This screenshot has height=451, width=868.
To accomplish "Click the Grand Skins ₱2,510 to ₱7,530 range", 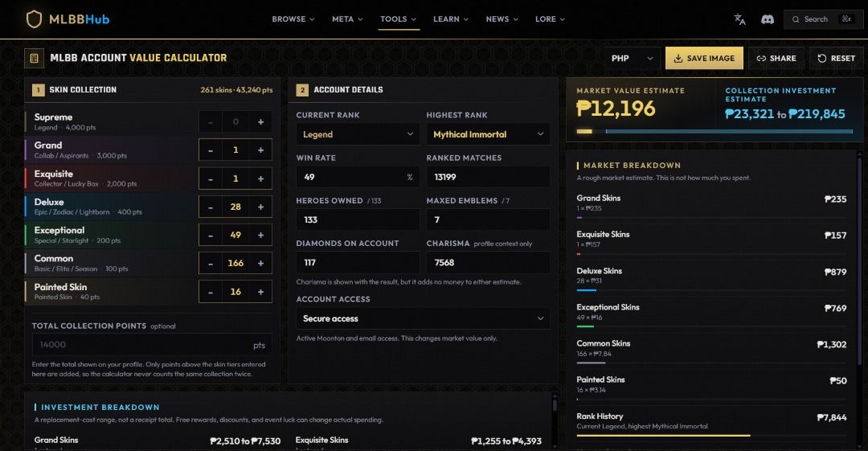I will point(245,441).
